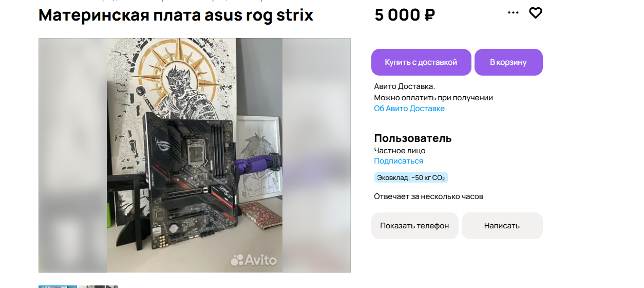Open the main motherboard photo
Image resolution: width=644 pixels, height=288 pixels.
tap(195, 155)
